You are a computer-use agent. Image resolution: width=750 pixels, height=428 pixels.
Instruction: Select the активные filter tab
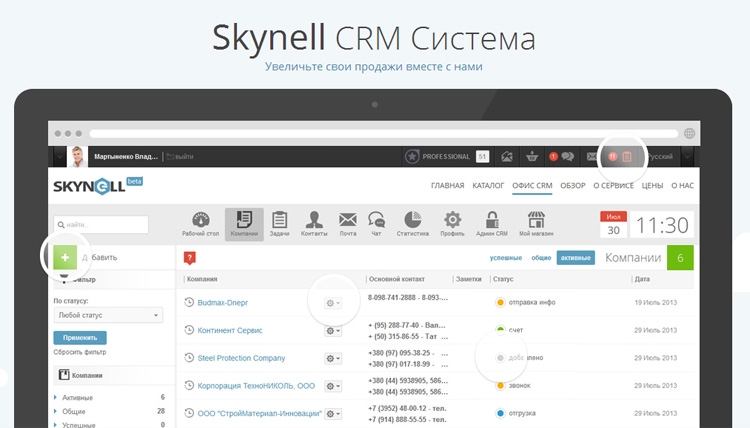tap(575, 258)
